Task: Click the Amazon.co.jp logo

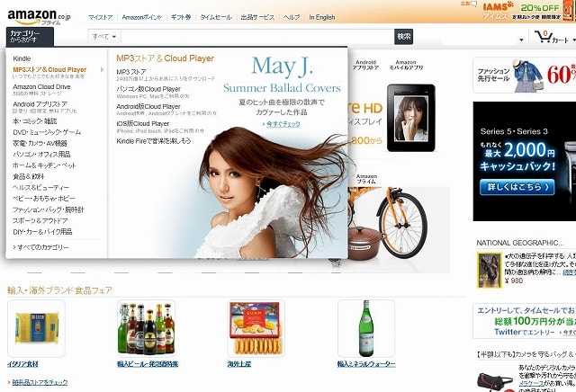Action: (39, 16)
